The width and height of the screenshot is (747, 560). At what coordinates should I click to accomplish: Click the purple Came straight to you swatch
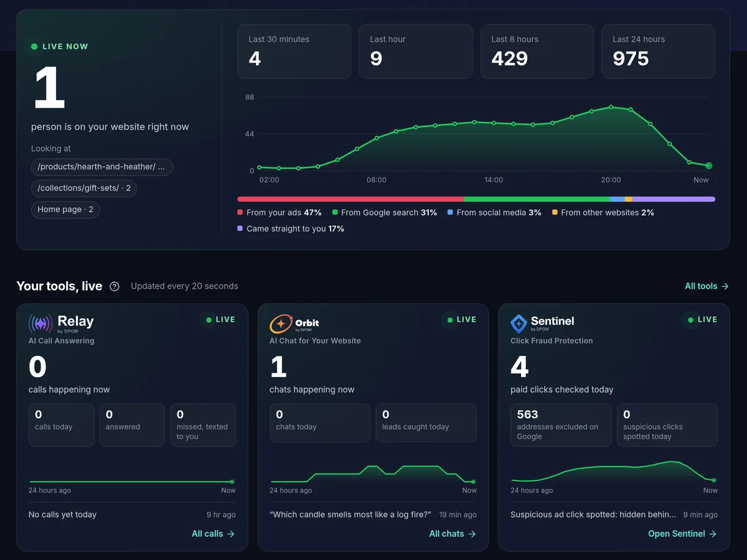[240, 229]
